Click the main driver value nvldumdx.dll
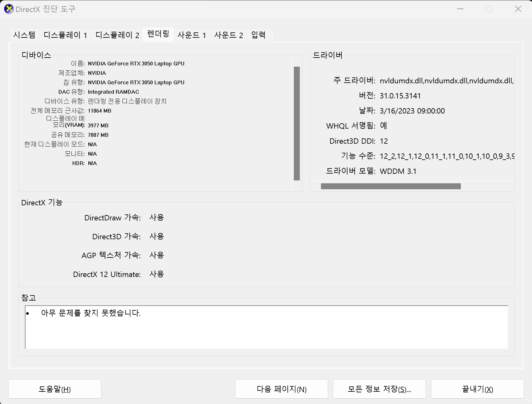Screen dimensions: 532x404 pos(447,81)
